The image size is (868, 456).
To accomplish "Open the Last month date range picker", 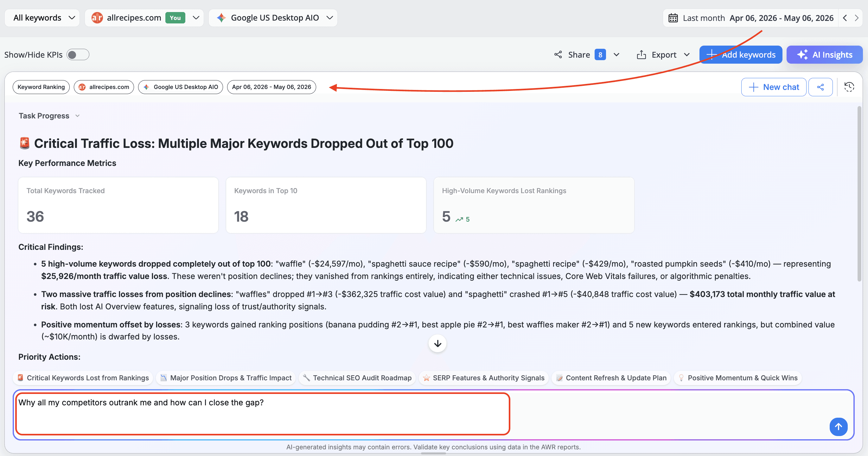I will (x=750, y=18).
